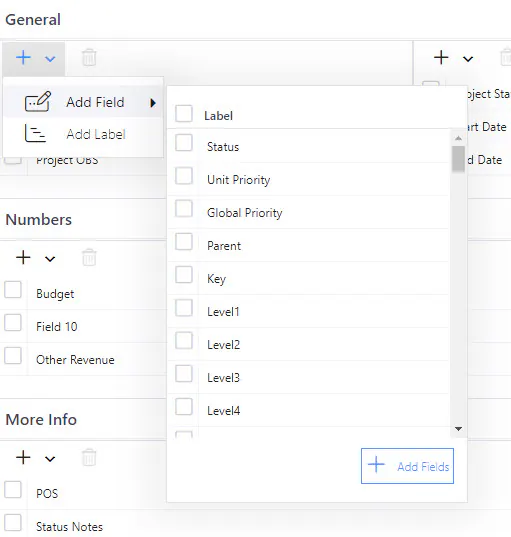Select the Key field label

pos(216,279)
